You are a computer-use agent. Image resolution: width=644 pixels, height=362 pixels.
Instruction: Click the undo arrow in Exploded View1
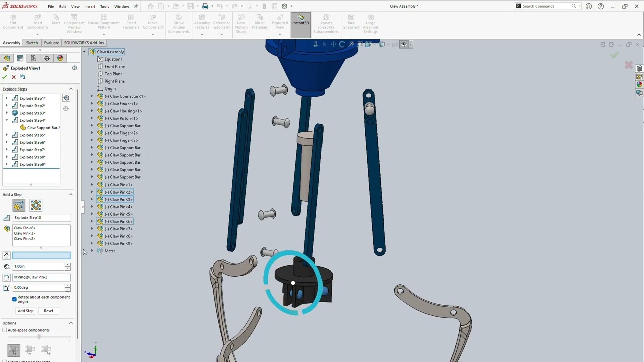click(x=22, y=77)
